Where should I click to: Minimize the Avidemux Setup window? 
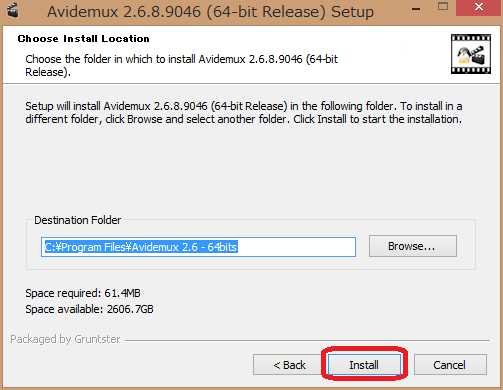pyautogui.click(x=416, y=9)
